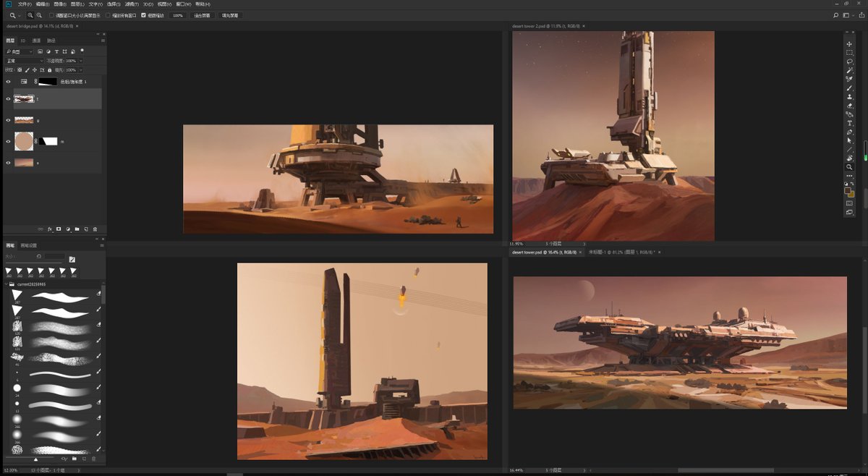The image size is (868, 476).
Task: Delete layer with trash icon
Action: pyautogui.click(x=95, y=229)
